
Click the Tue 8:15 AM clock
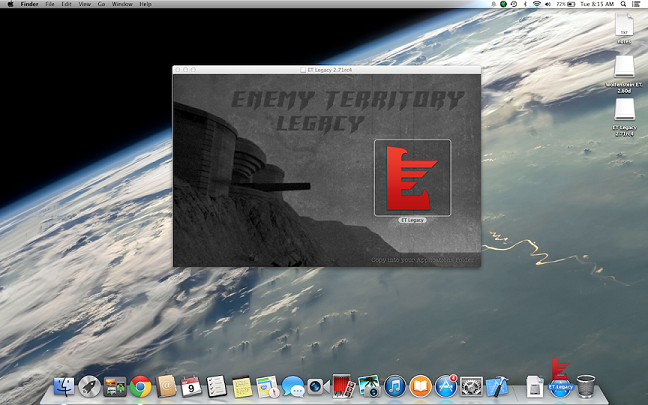click(x=597, y=4)
